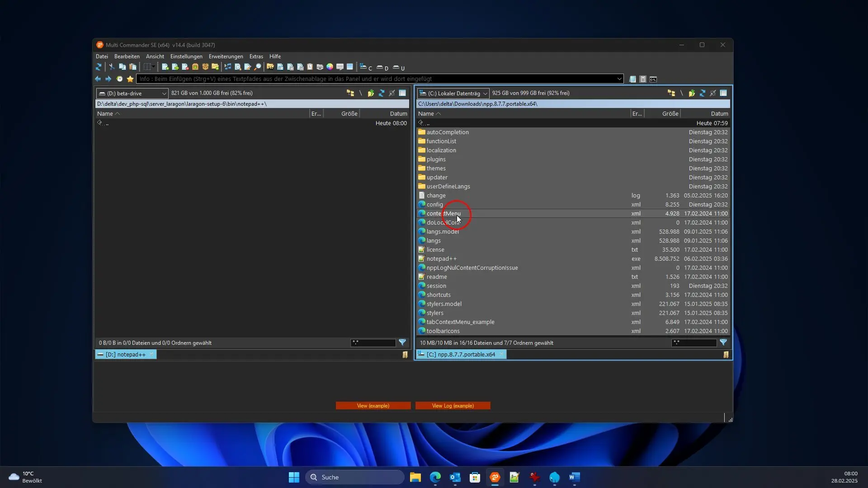Open the Ansicht menu
The image size is (868, 488).
pyautogui.click(x=155, y=56)
